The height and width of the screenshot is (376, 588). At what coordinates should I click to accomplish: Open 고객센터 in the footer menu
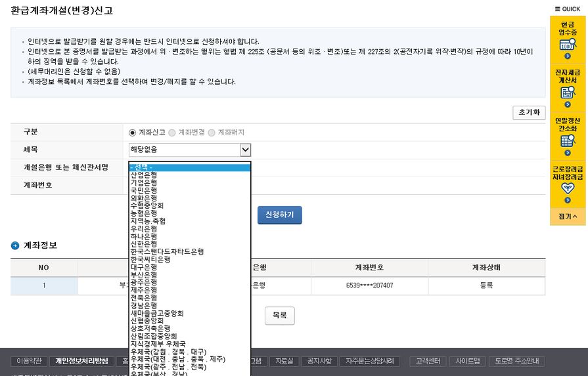point(428,361)
